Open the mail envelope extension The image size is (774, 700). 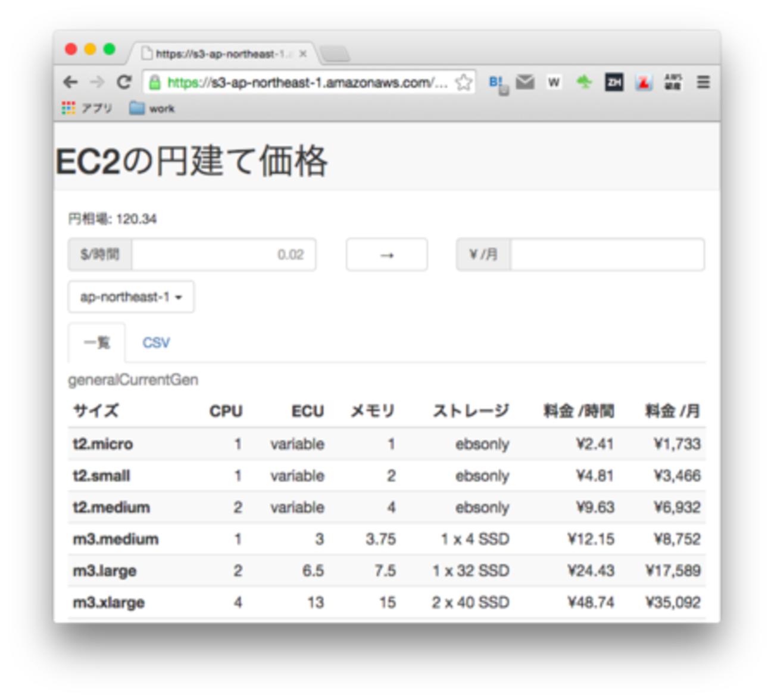pos(525,82)
